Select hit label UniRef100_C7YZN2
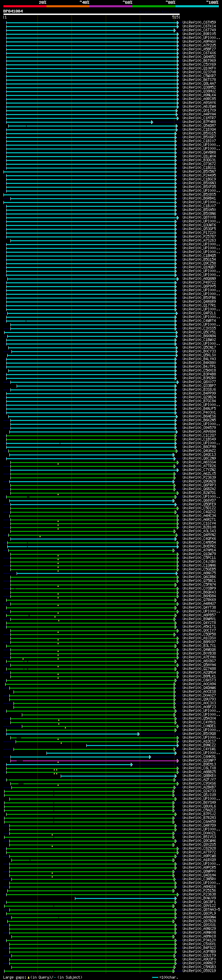Screen dimensions: 222x980 click(x=199, y=470)
